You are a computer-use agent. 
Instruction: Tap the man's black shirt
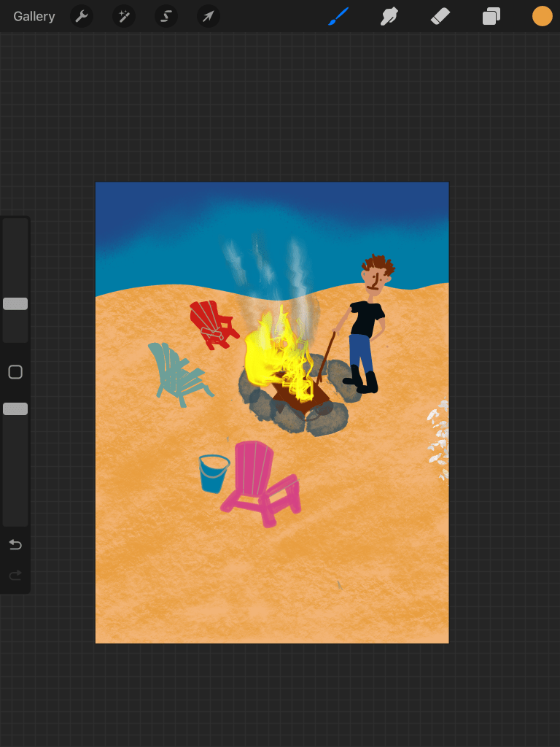point(365,319)
